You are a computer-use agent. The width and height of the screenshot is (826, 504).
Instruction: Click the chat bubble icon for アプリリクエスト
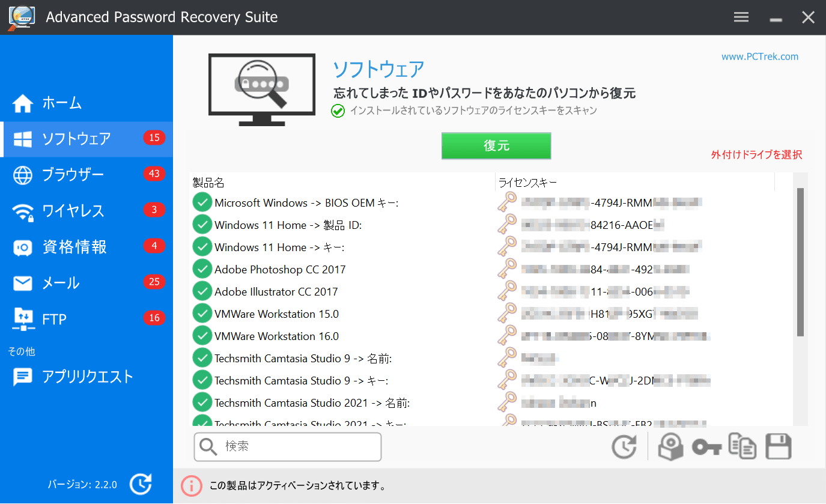[x=23, y=377]
